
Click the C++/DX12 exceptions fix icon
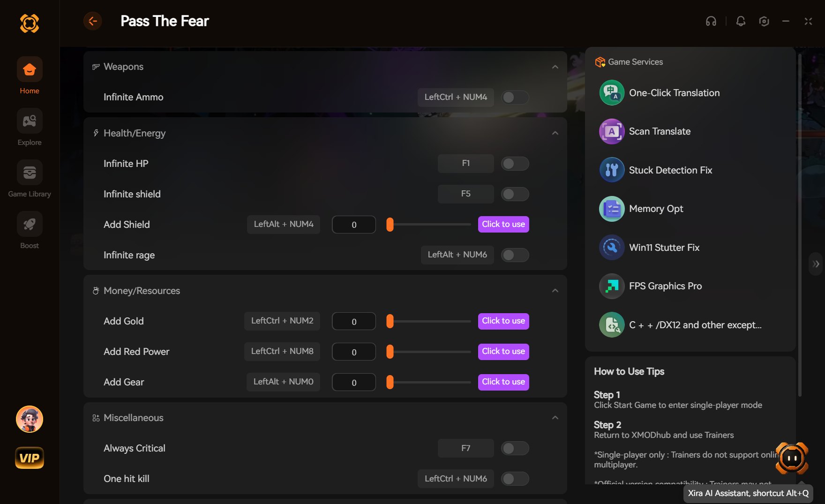(612, 325)
